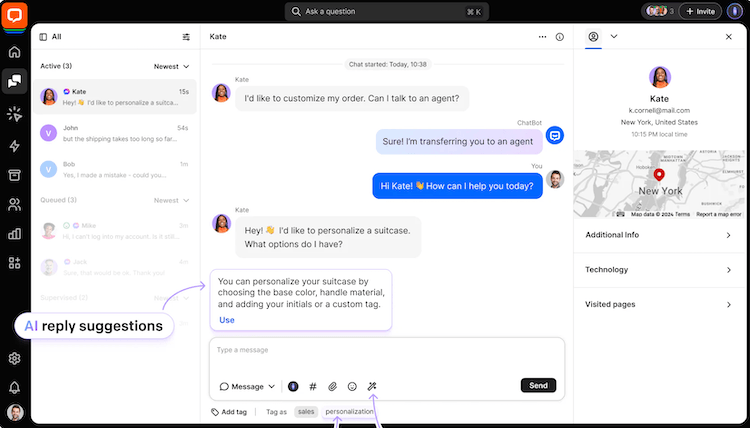Open the Message type dropdown
The width and height of the screenshot is (750, 428).
click(x=247, y=386)
